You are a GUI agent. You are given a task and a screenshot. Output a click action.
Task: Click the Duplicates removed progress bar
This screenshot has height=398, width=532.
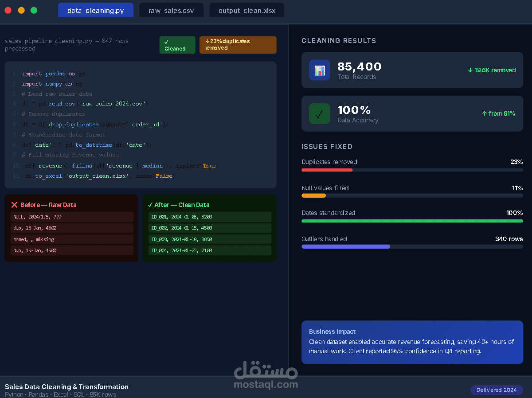[x=412, y=170]
